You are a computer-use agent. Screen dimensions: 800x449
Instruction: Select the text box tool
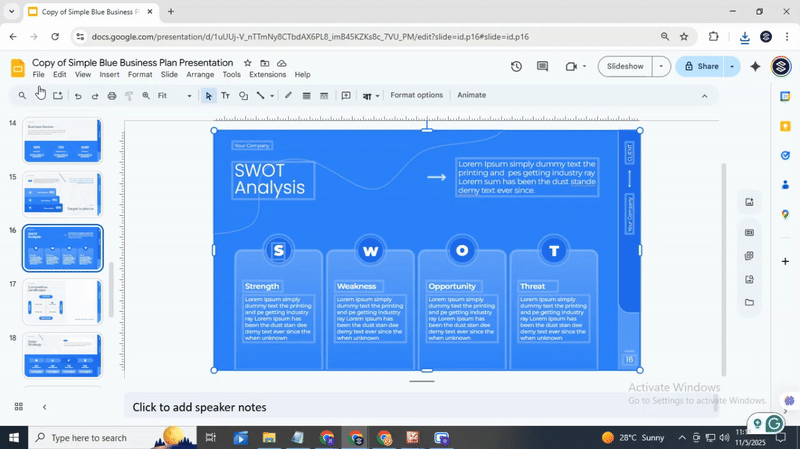(x=226, y=96)
